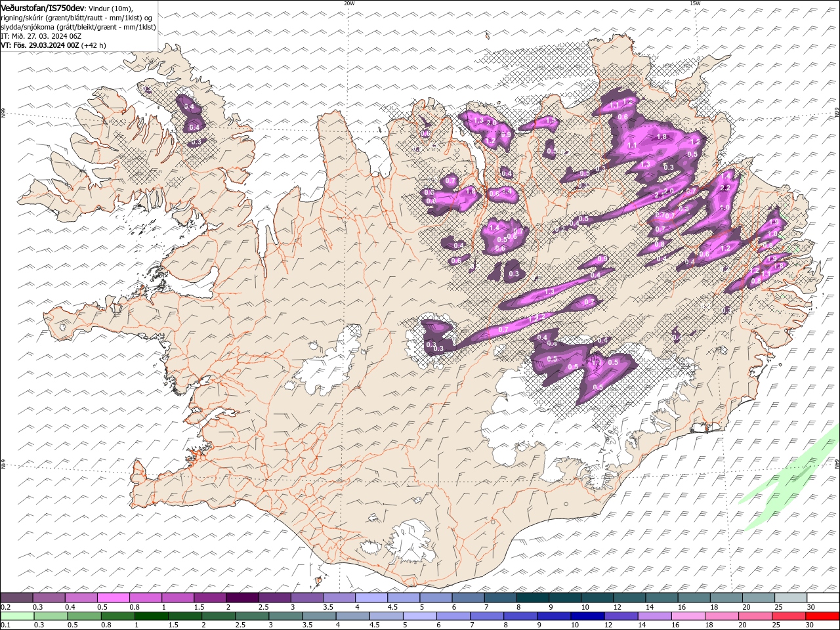Pick the white 30 swatch in upper scale
The width and height of the screenshot is (840, 630).
point(824,598)
